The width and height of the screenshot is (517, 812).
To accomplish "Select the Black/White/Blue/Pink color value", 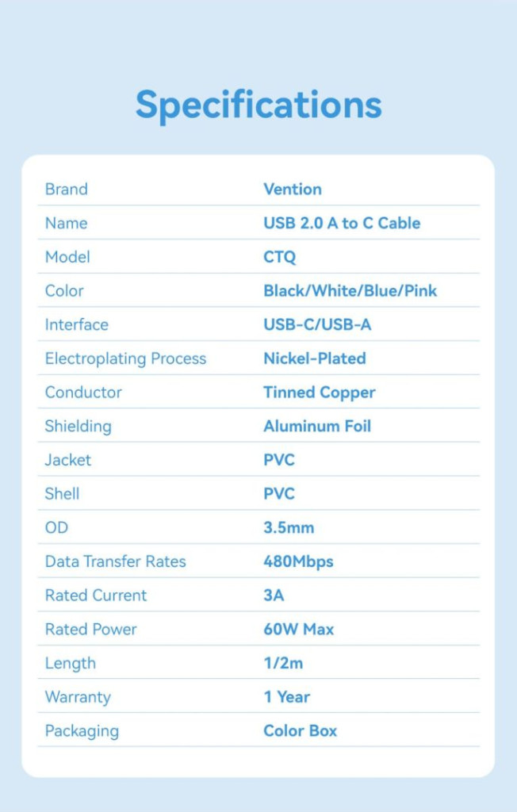I will point(350,291).
